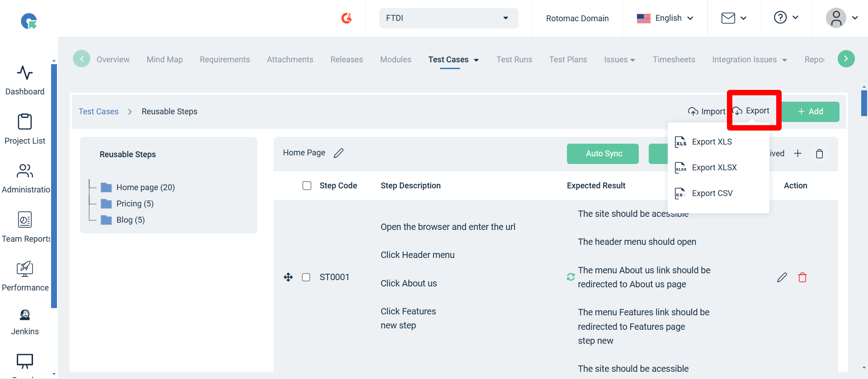The height and width of the screenshot is (379, 868).
Task: Switch to the Test Runs tab
Action: click(514, 60)
